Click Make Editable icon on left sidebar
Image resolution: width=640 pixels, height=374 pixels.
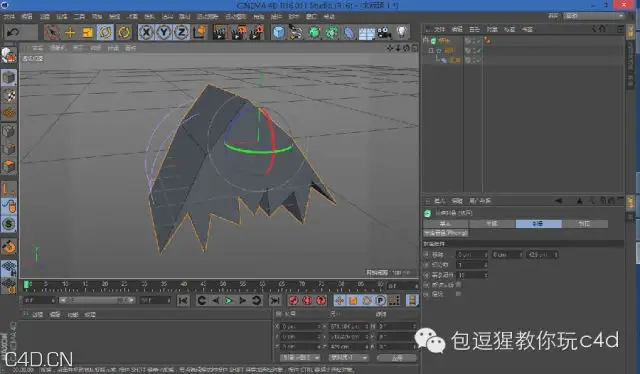[9, 55]
